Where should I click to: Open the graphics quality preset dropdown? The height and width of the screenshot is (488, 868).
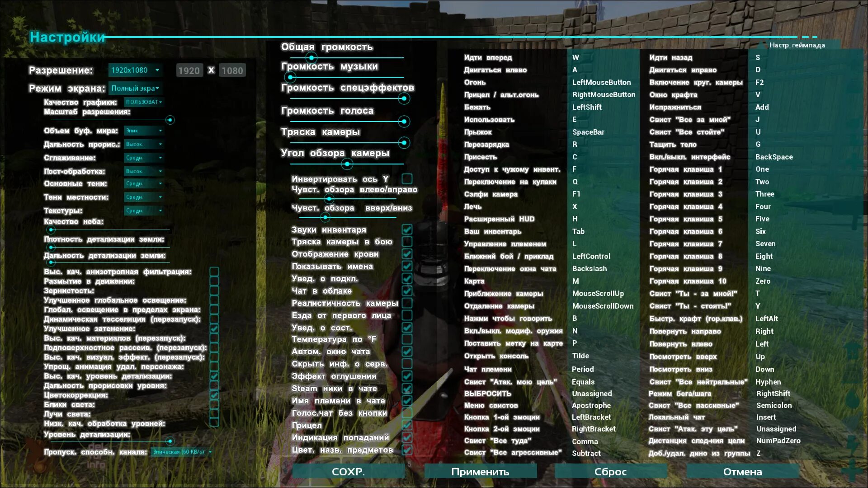[x=144, y=102]
